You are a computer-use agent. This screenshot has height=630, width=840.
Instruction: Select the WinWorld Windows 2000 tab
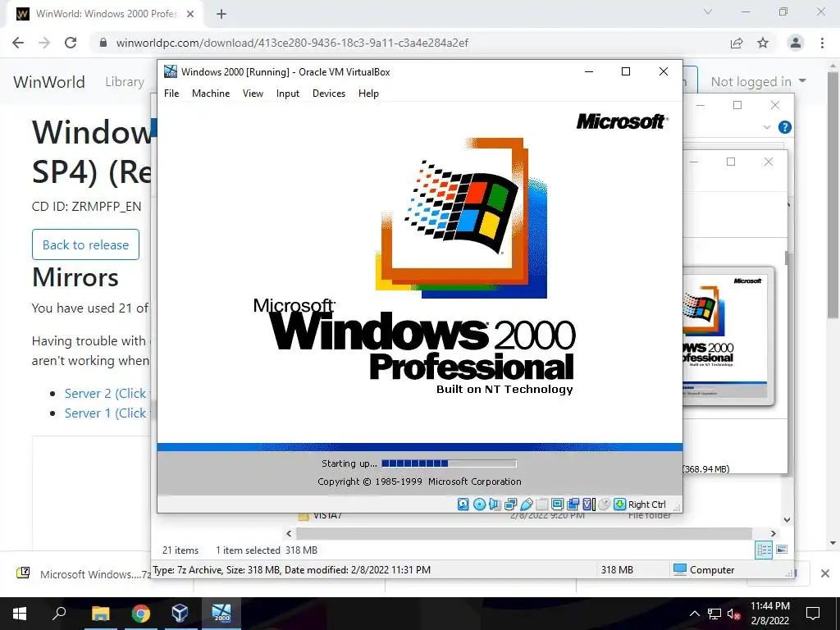coord(106,14)
